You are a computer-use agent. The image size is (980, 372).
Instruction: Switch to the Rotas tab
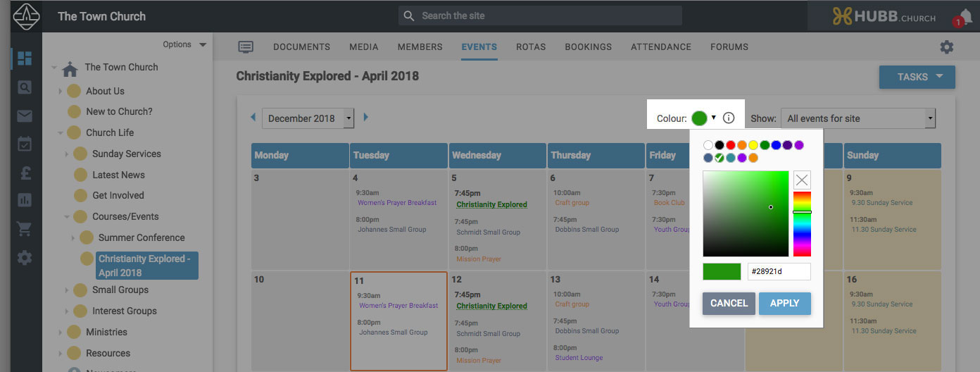[x=531, y=47]
